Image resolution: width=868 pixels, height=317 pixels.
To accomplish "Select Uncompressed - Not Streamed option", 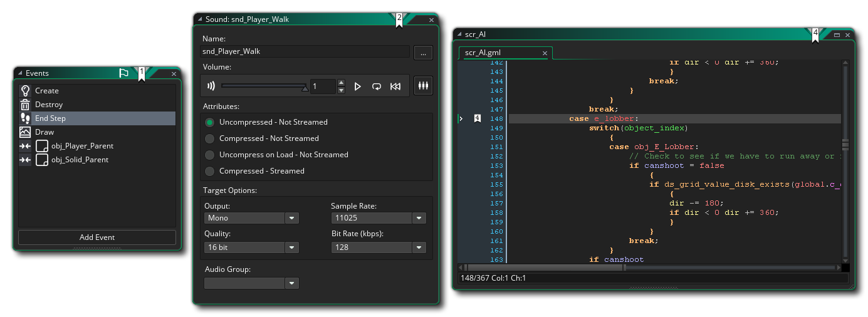I will pos(210,122).
